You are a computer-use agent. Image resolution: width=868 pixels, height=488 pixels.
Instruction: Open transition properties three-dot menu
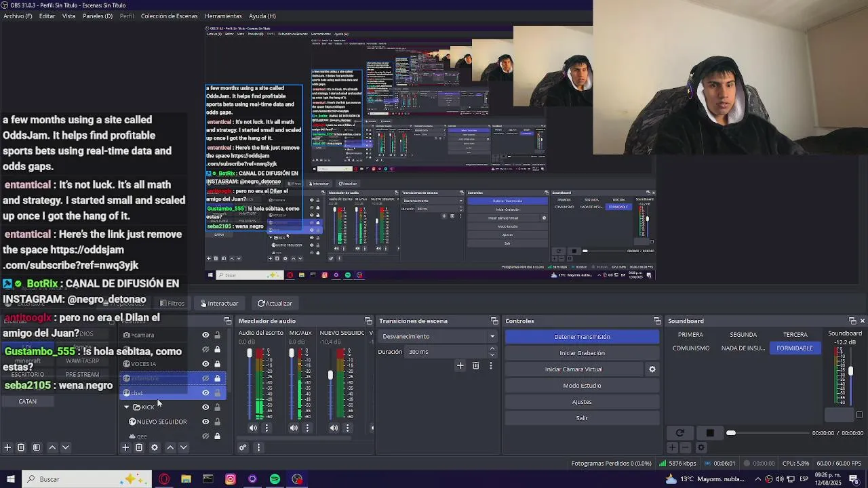pos(491,366)
